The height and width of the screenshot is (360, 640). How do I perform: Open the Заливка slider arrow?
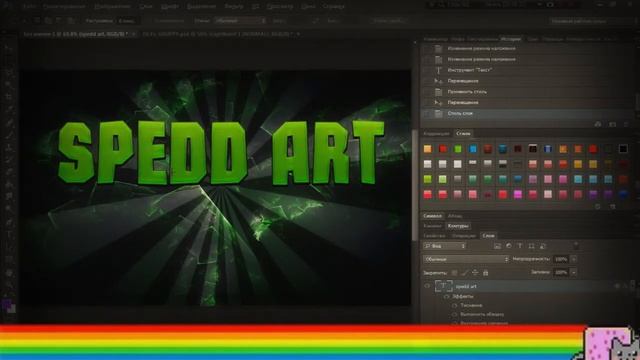pos(573,272)
